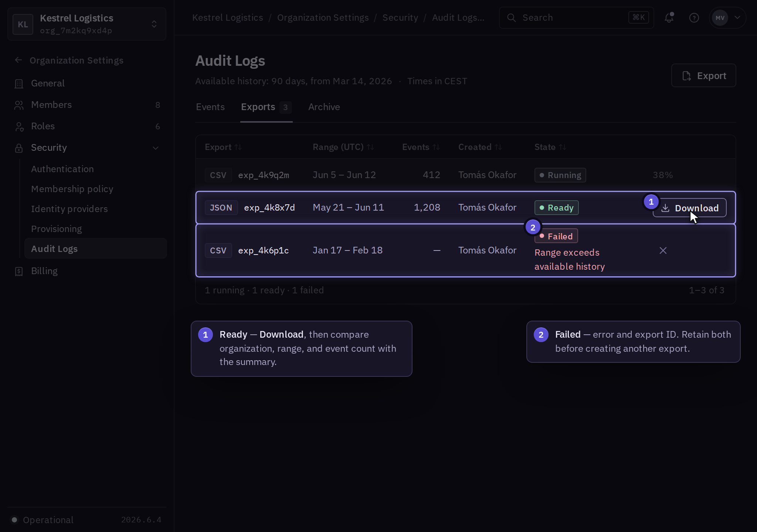Open the help question mark icon

(694, 18)
